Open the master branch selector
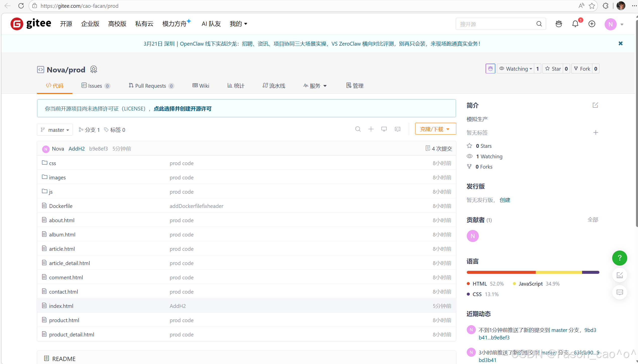This screenshot has width=638, height=364. coord(55,130)
